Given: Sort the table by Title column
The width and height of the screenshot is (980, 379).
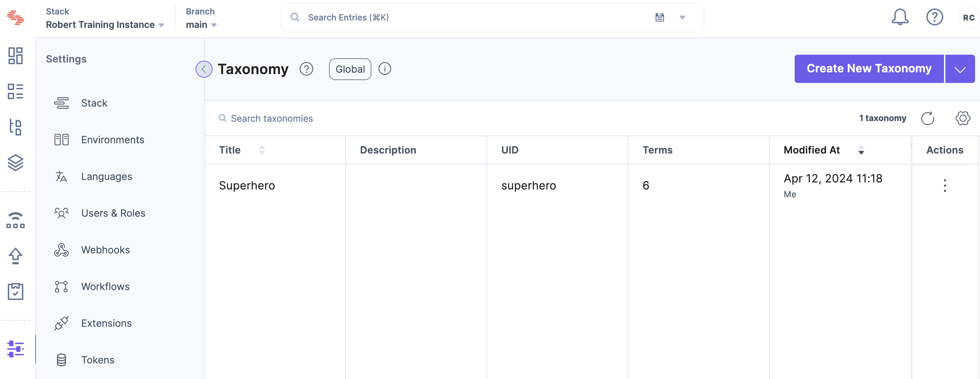Looking at the screenshot, I should [x=262, y=150].
